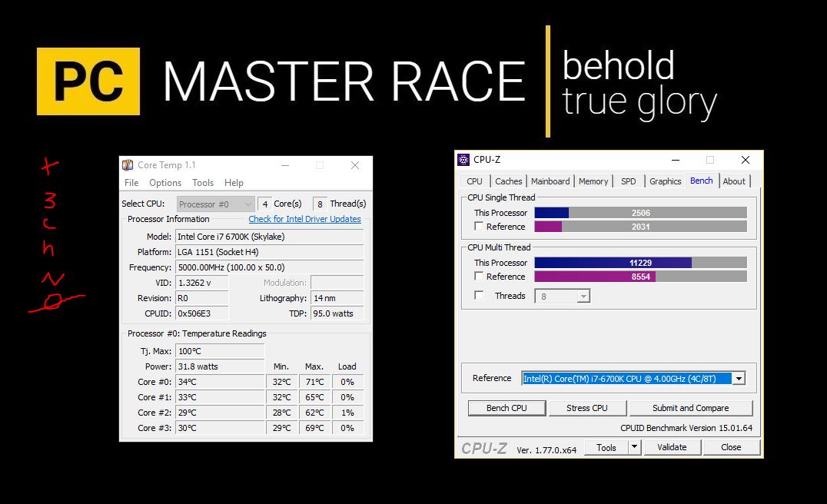The width and height of the screenshot is (827, 504).
Task: Tick the Threads checkbox
Action: pyautogui.click(x=479, y=295)
